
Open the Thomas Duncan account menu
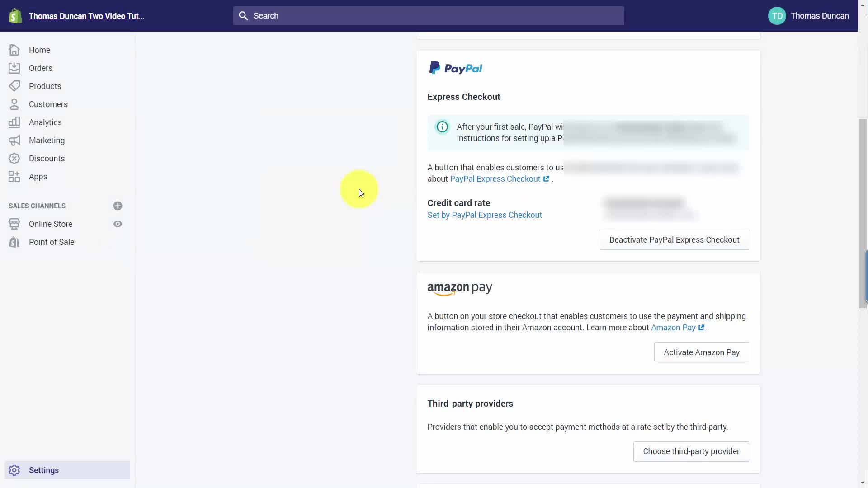(x=808, y=16)
